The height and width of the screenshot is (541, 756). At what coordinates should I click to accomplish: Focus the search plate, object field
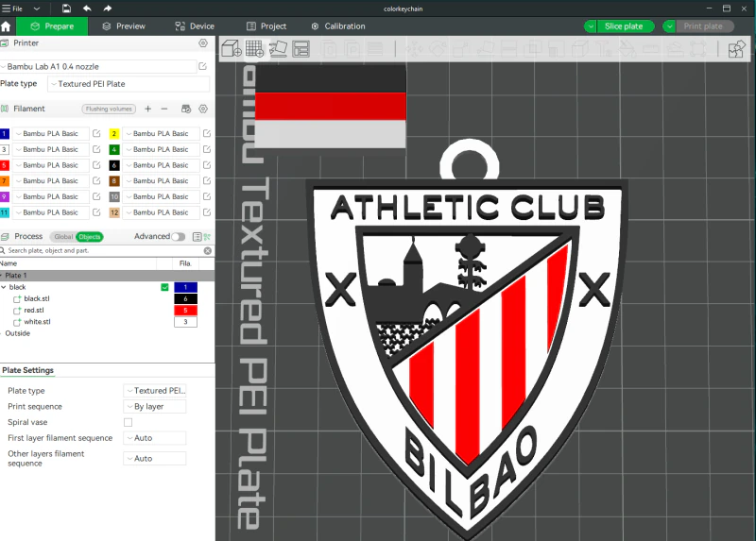(x=104, y=250)
